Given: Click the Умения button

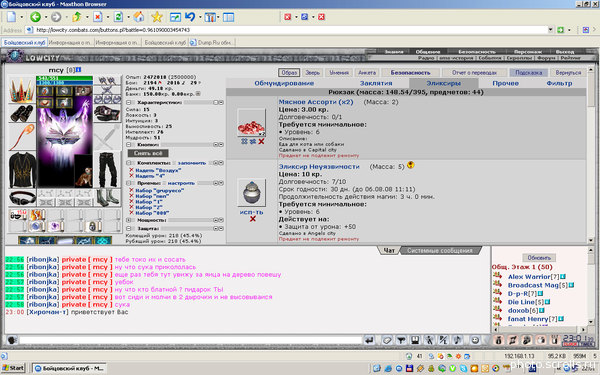Looking at the screenshot, I should pyautogui.click(x=339, y=72).
